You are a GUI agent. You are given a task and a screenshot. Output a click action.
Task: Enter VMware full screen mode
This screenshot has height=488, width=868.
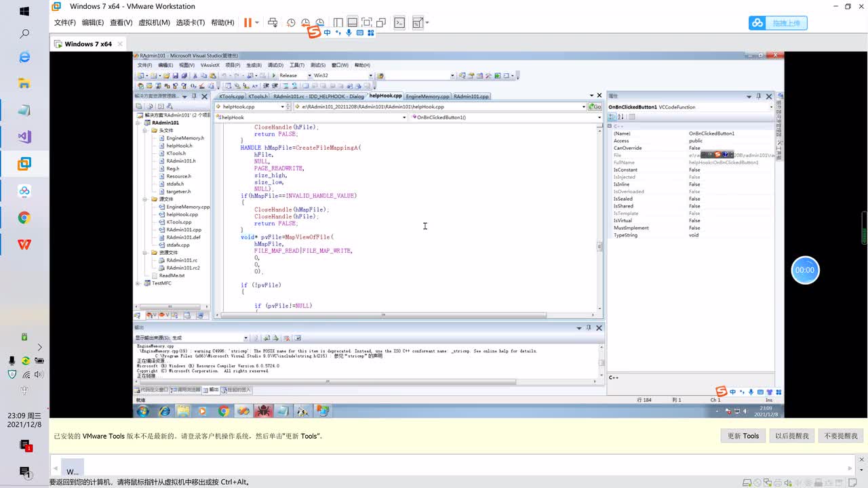[x=367, y=22]
